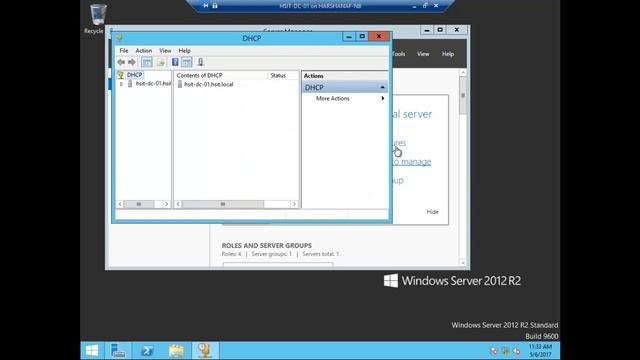Image resolution: width=640 pixels, height=360 pixels.
Task: Toggle Show/Hide Action Pane toolbar icon
Action: [x=187, y=62]
